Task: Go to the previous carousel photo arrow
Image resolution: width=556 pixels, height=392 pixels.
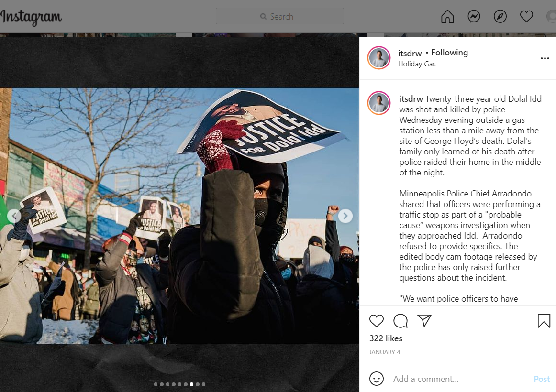Action: point(14,216)
